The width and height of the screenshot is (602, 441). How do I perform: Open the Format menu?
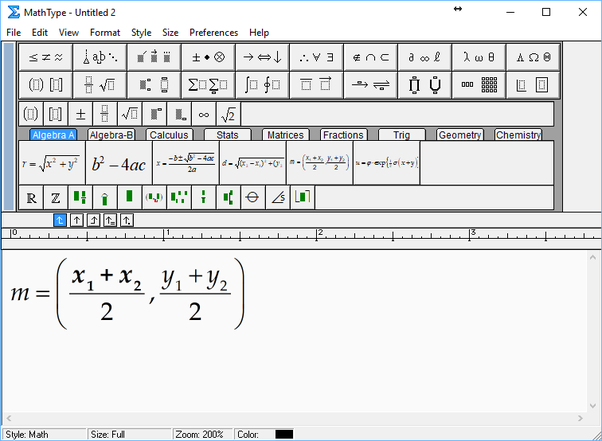click(x=105, y=33)
